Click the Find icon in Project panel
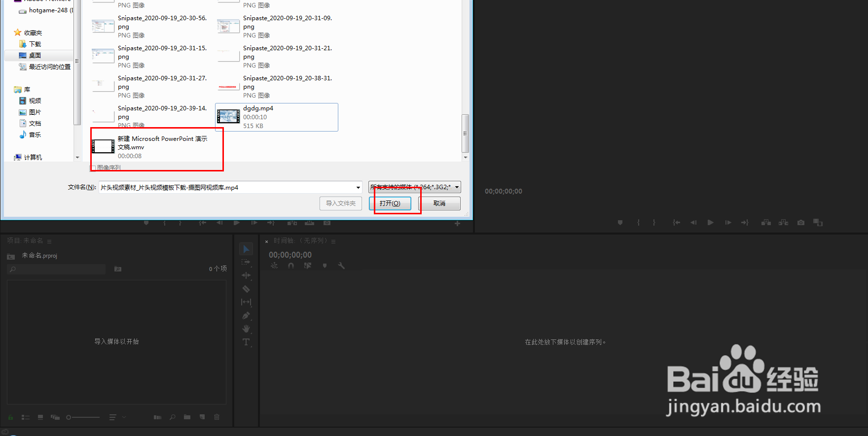The width and height of the screenshot is (868, 436). click(172, 417)
